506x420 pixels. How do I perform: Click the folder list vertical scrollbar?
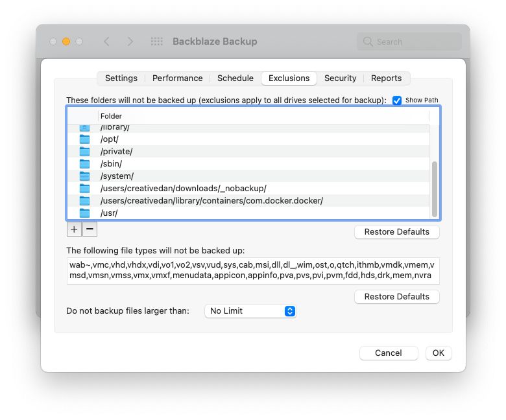pyautogui.click(x=435, y=189)
